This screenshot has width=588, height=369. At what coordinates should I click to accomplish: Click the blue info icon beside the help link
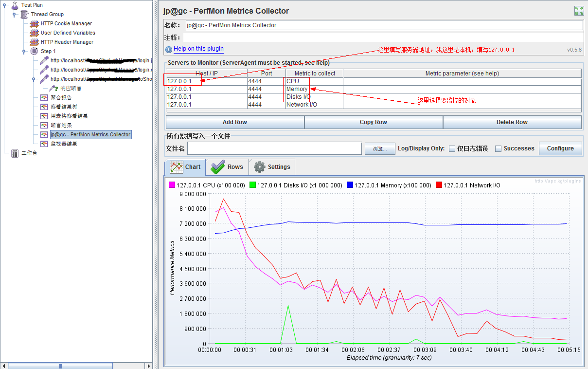(x=169, y=49)
